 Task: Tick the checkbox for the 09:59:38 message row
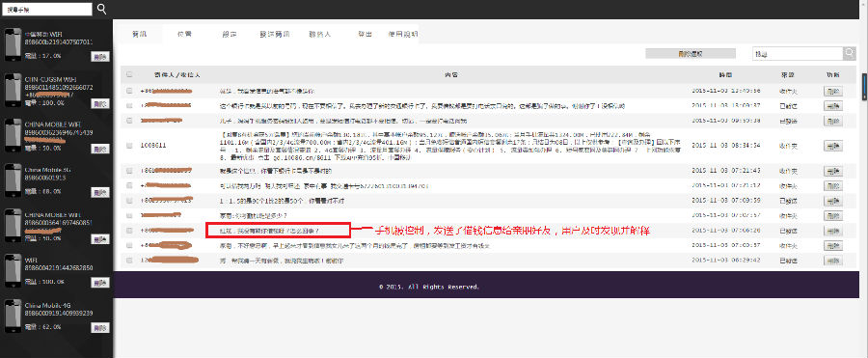(x=129, y=120)
